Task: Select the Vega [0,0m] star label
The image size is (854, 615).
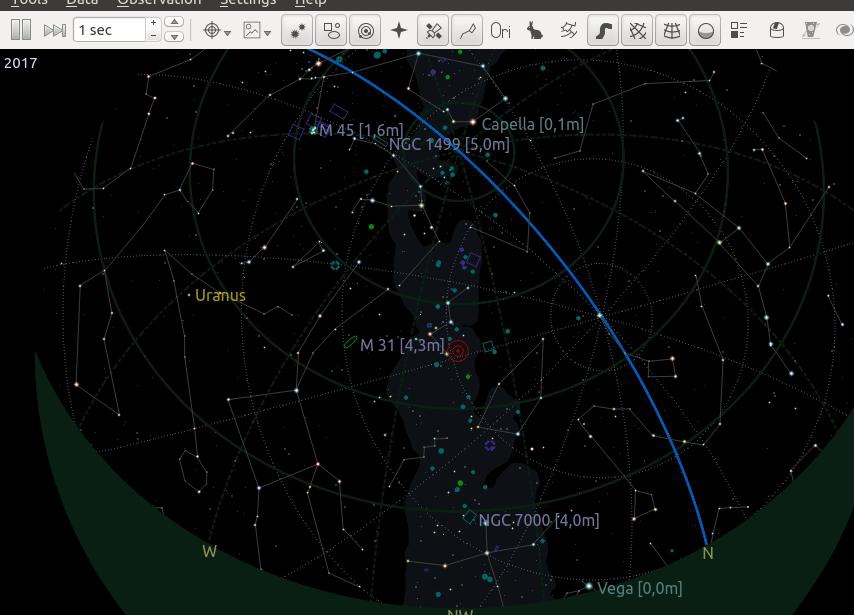Action: coord(640,588)
